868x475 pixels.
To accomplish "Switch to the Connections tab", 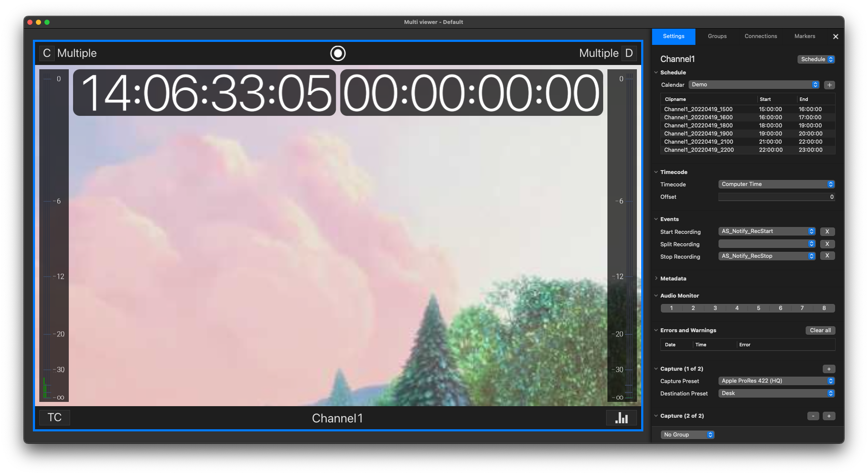I will pyautogui.click(x=761, y=37).
